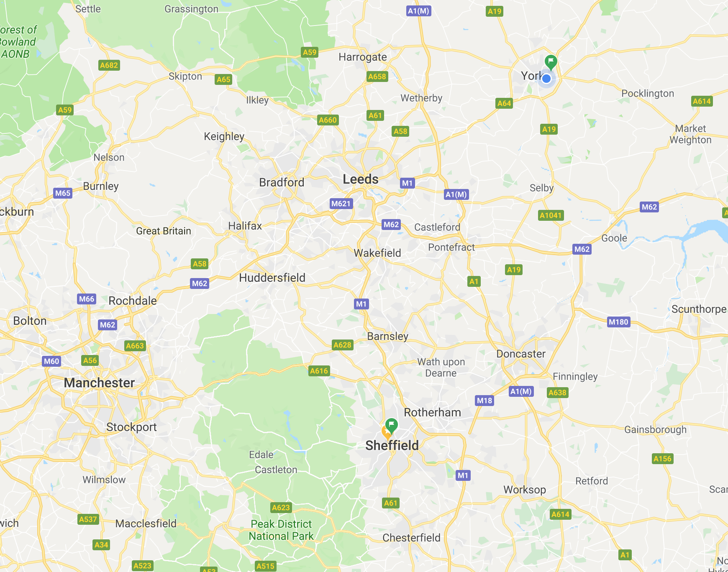Select the Manchester city label
Viewport: 728px width, 572px height.
99,383
